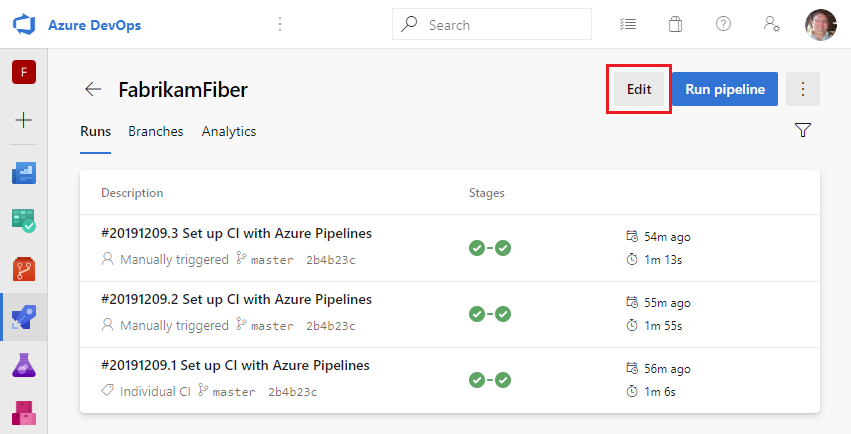Click master branch label in run #20191209.3
This screenshot has height=434, width=851.
coord(272,260)
